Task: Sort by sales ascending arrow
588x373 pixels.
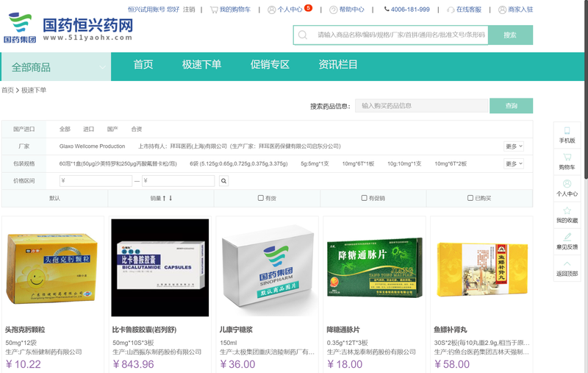Action: (164, 198)
